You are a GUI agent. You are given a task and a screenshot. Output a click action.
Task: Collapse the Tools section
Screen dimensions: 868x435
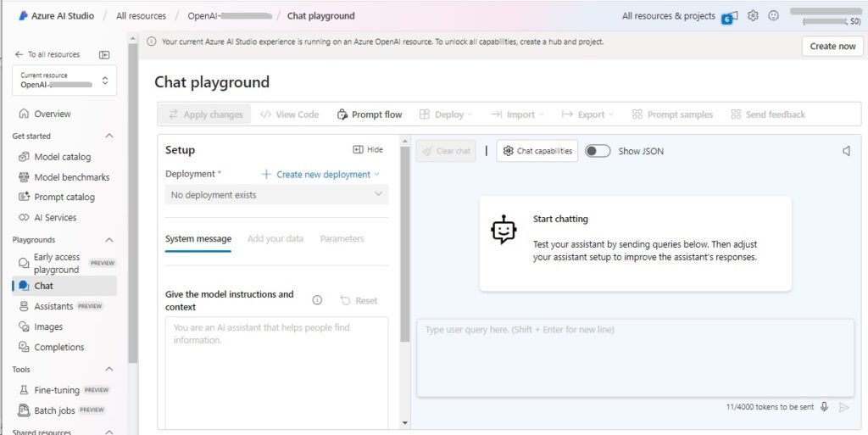point(109,369)
